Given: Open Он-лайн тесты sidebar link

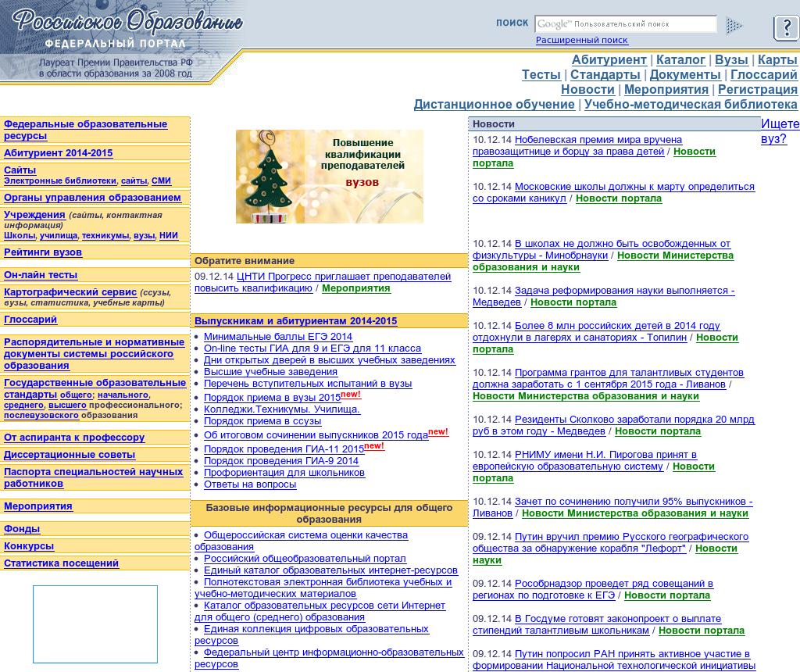Looking at the screenshot, I should coord(41,274).
